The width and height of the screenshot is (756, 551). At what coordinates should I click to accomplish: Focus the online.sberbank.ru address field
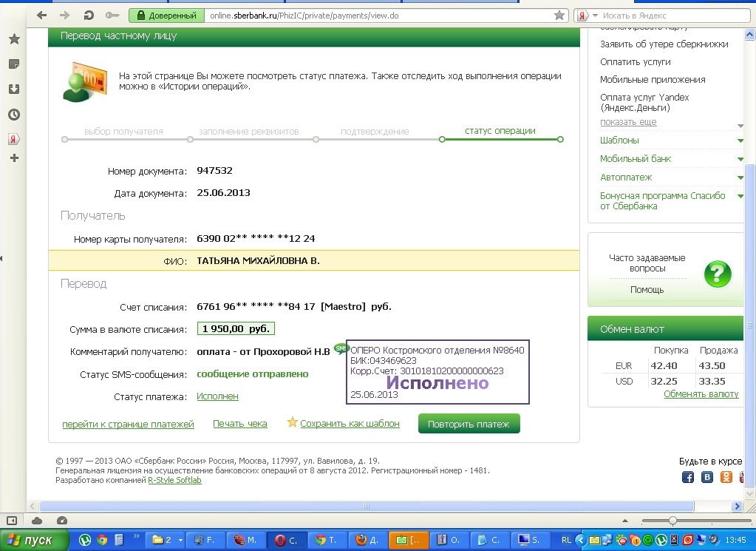click(379, 16)
